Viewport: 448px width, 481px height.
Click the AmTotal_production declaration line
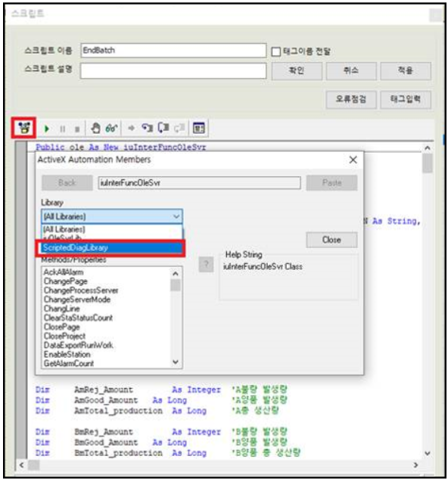(x=157, y=411)
